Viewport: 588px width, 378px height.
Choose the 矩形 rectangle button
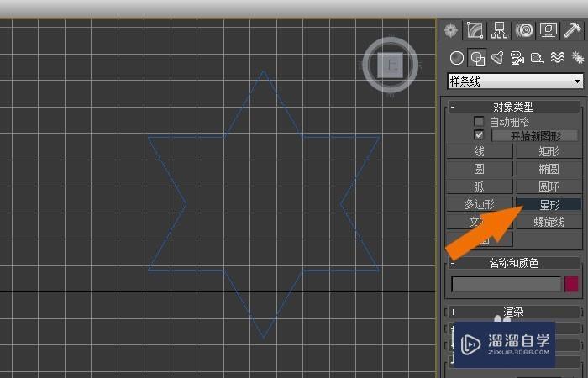coord(549,151)
